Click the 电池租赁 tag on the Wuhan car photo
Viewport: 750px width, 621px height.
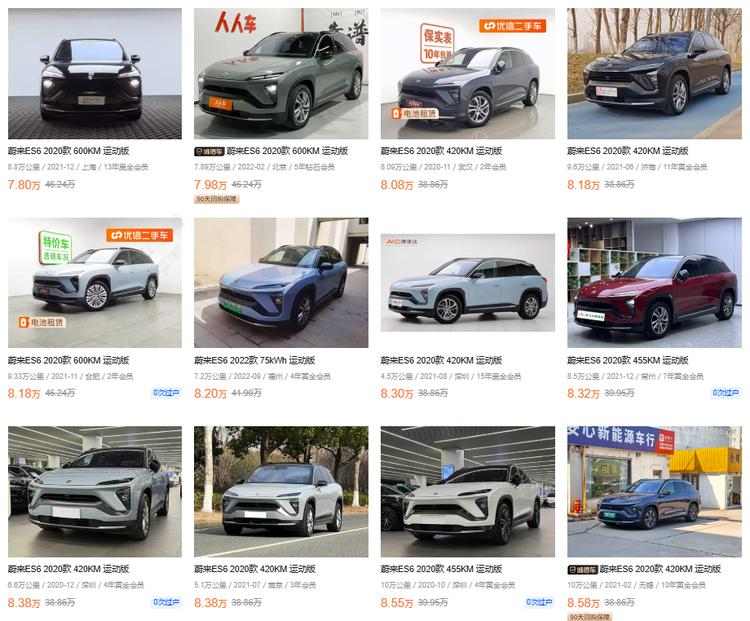(x=415, y=113)
